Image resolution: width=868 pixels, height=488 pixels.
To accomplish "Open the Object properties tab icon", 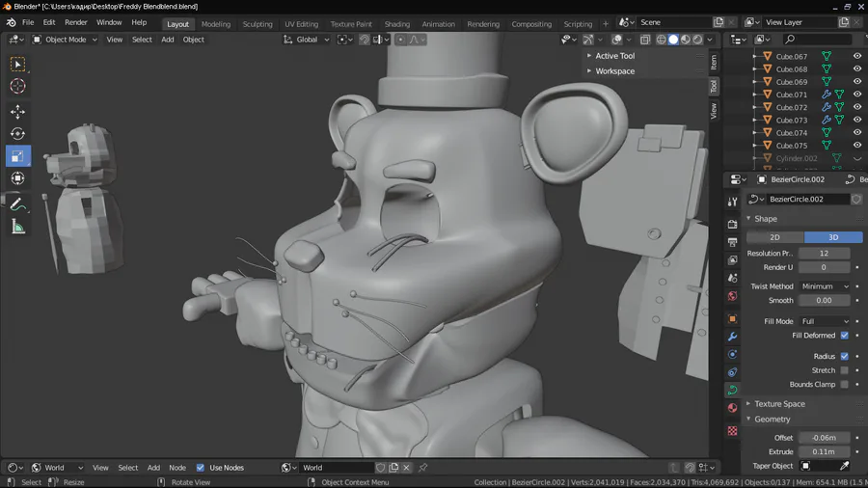I will (732, 318).
